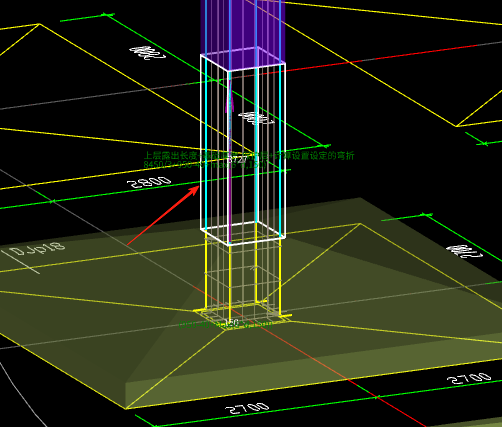
Task: Select the green 8450/3 rebar length formula
Action: click(x=205, y=164)
